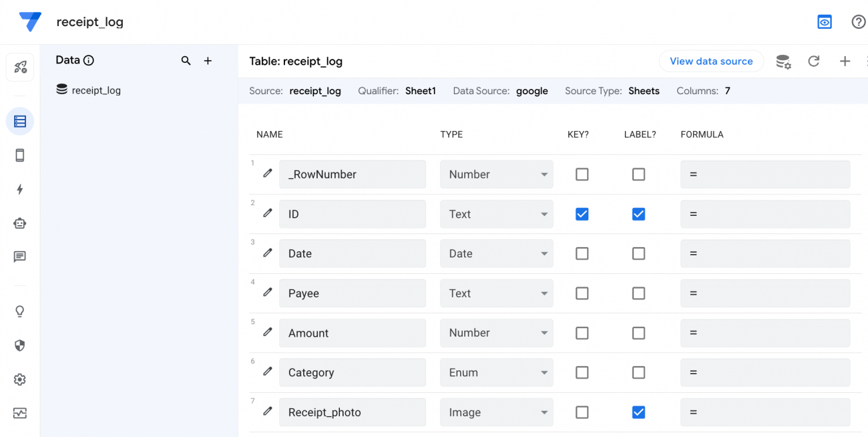Viewport: 868px width, 437px height.
Task: Edit the Date column pencil icon
Action: [x=268, y=253]
